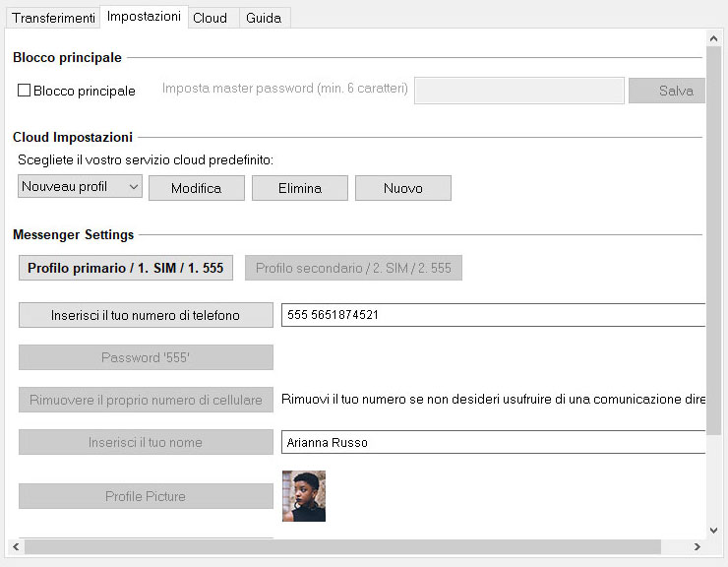Screen dimensions: 728x567
Task: Click the scroll down arrow icon
Action: coord(713,530)
